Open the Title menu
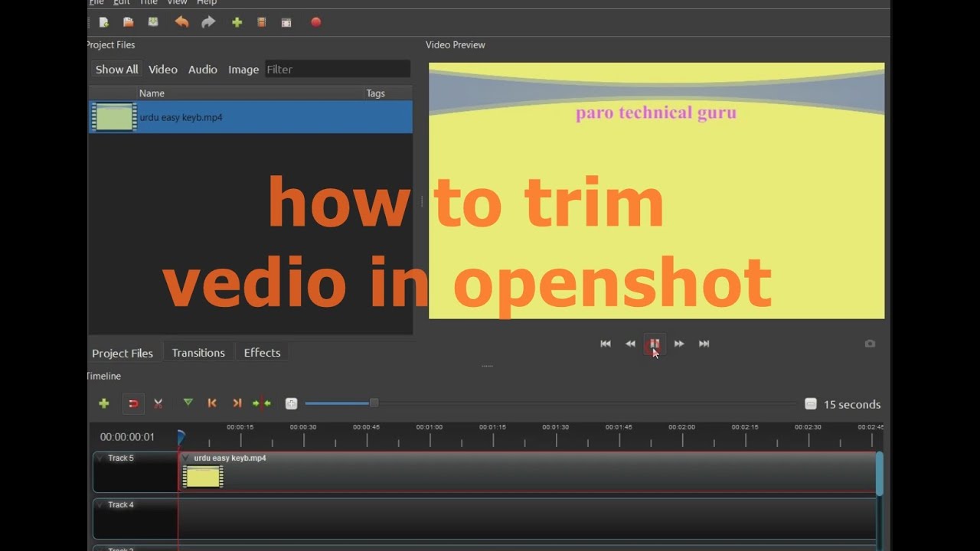980x551 pixels. point(149,2)
